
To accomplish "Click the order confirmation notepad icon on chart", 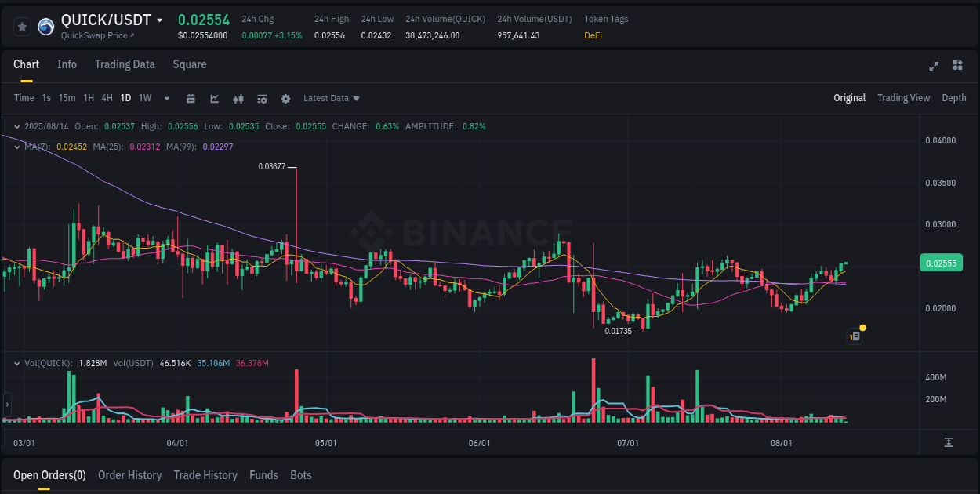I will (855, 335).
